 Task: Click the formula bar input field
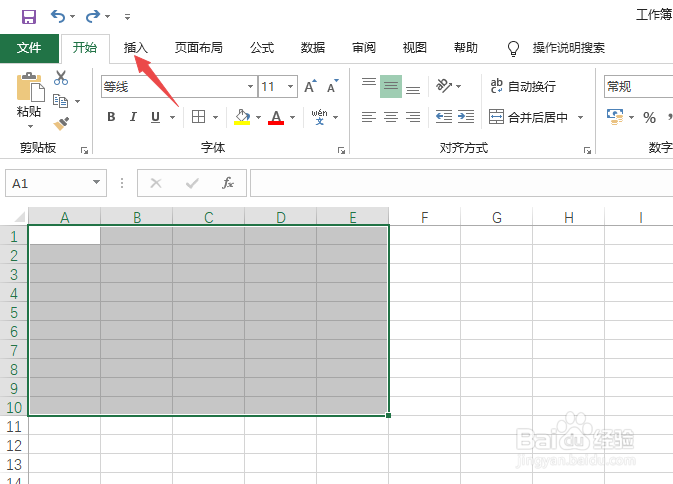[461, 183]
